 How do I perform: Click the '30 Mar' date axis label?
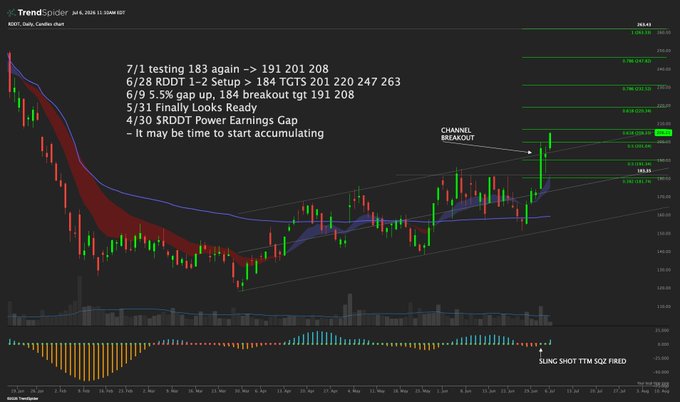pos(242,391)
